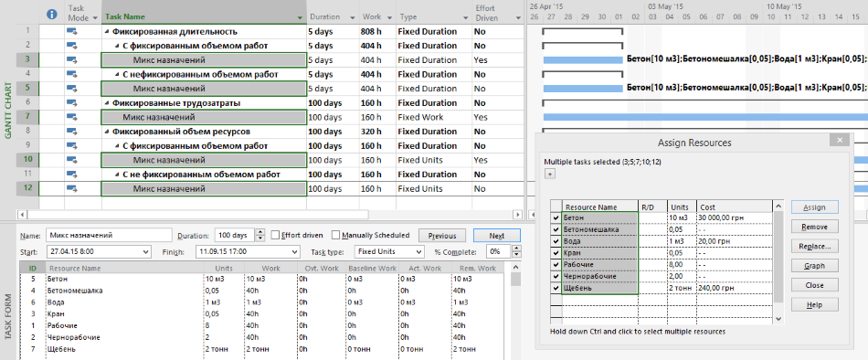Toggle checkmark for Бетон in Assign Resources
868x360 pixels.
[x=556, y=218]
